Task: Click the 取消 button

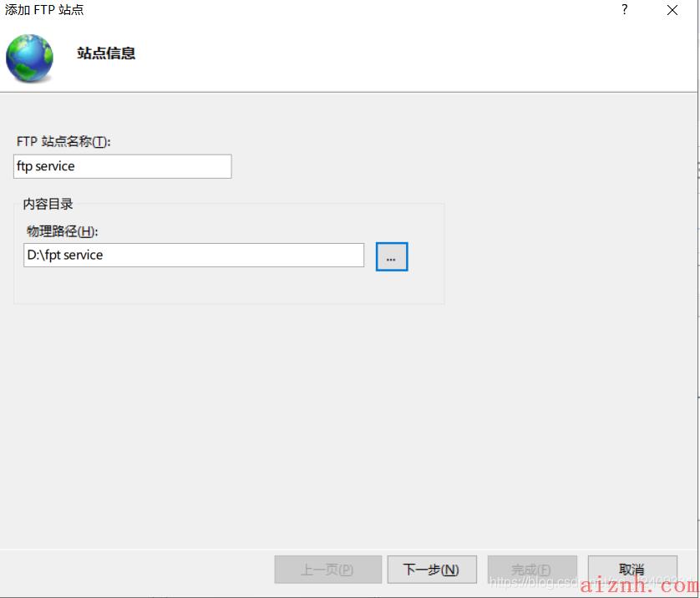Action: [632, 570]
